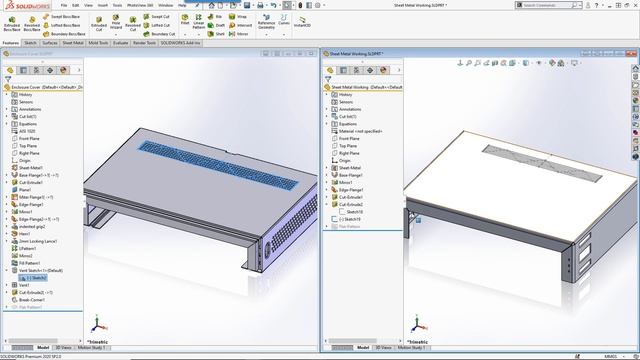Select the Fillet tool
This screenshot has height=360, width=640.
pyautogui.click(x=185, y=19)
